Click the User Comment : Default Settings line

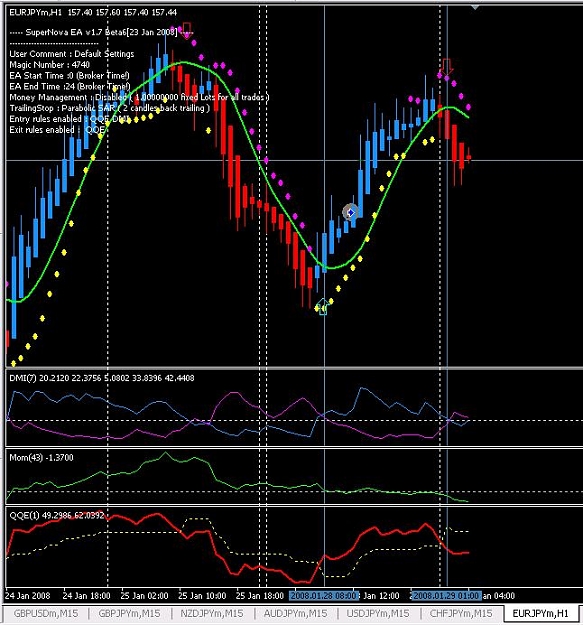(x=72, y=54)
